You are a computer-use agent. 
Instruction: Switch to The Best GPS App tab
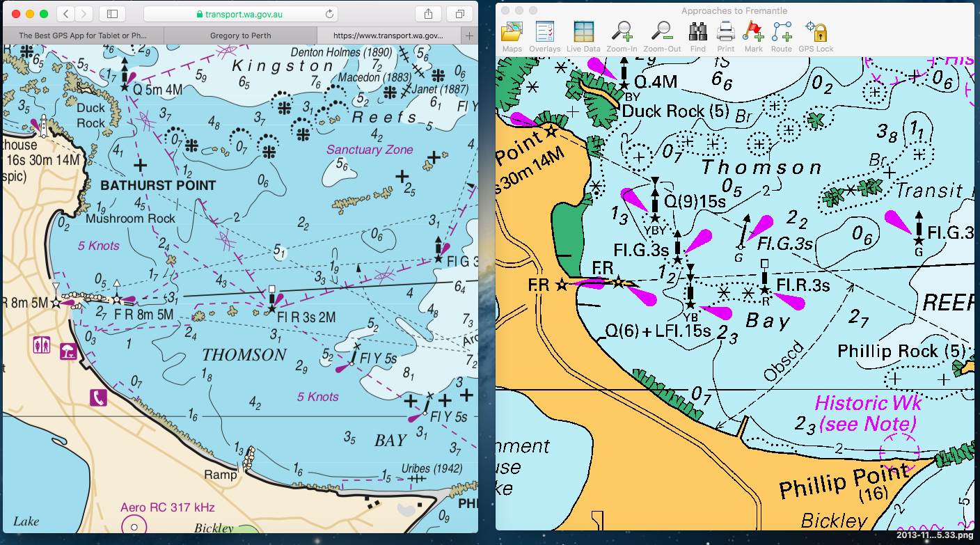(83, 35)
